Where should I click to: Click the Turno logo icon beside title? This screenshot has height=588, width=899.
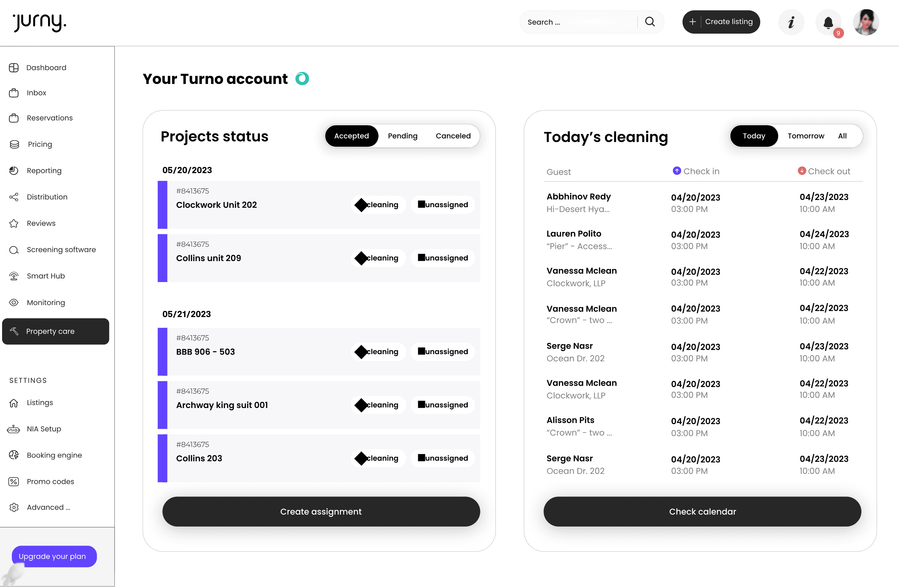click(x=302, y=78)
